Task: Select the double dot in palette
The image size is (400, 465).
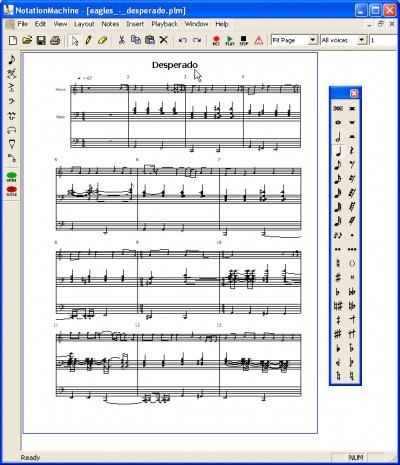Action: tap(338, 249)
